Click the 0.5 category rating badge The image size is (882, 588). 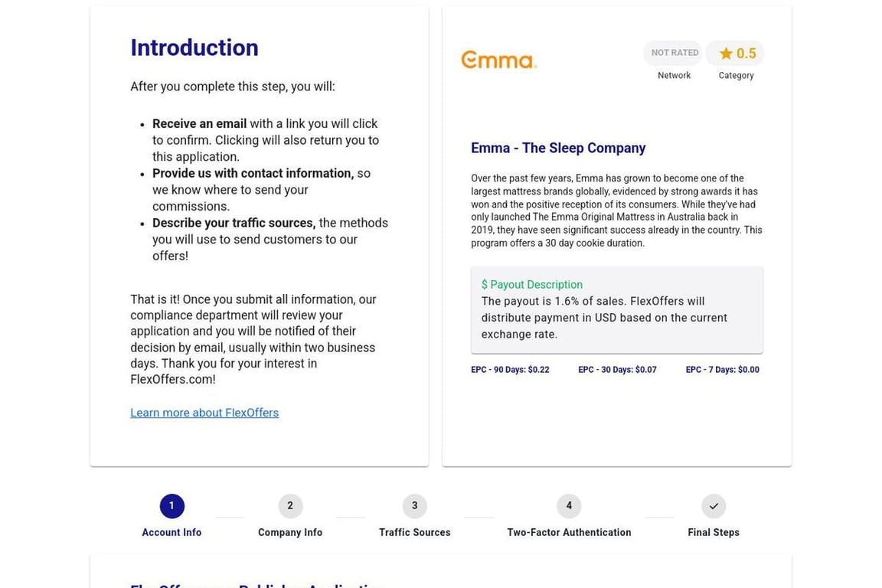[735, 54]
